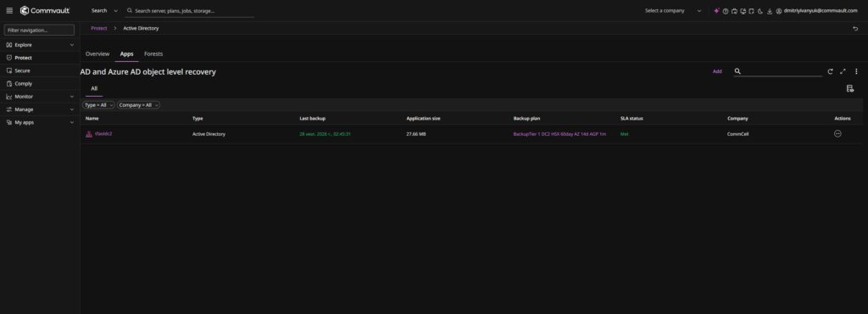Screen dimensions: 868x314
Task: Click the CommCell company cell
Action: coord(738,134)
